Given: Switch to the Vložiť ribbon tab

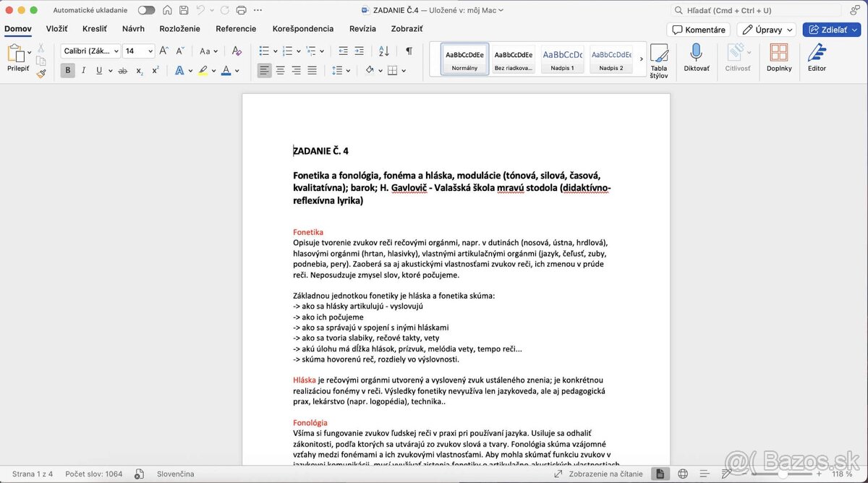Looking at the screenshot, I should point(56,28).
